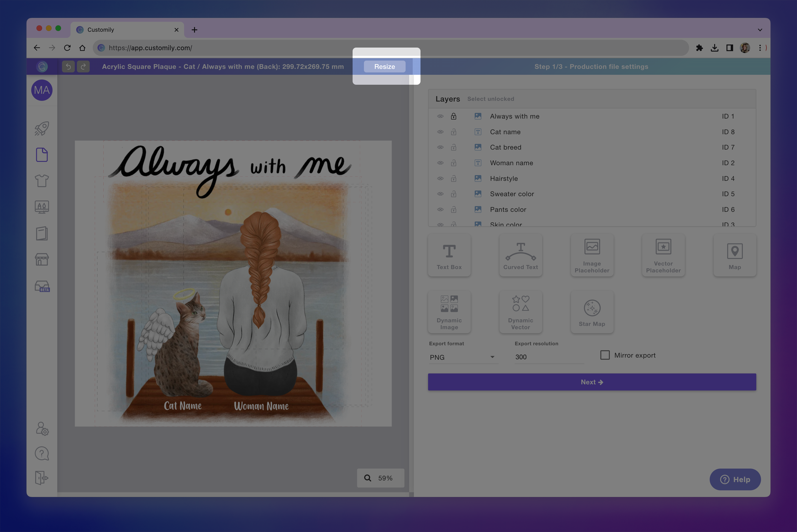This screenshot has height=532, width=797.
Task: Add a Curved Text element
Action: [520, 256]
